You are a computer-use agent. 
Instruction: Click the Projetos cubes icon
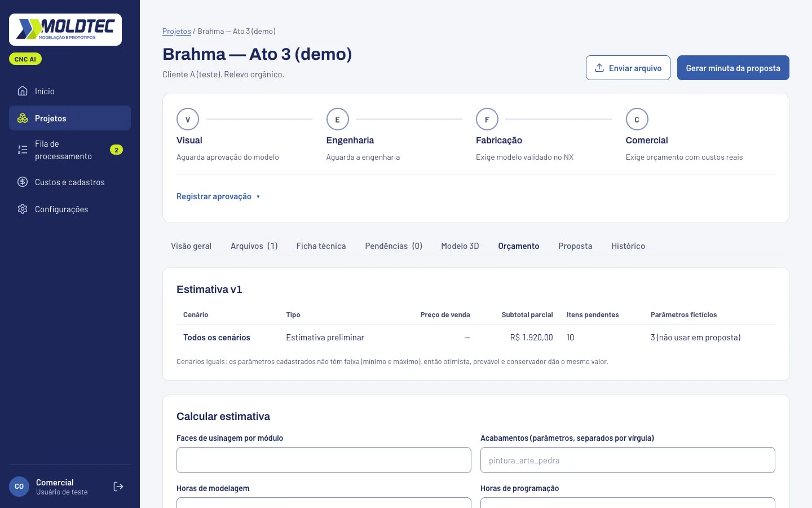coord(23,118)
